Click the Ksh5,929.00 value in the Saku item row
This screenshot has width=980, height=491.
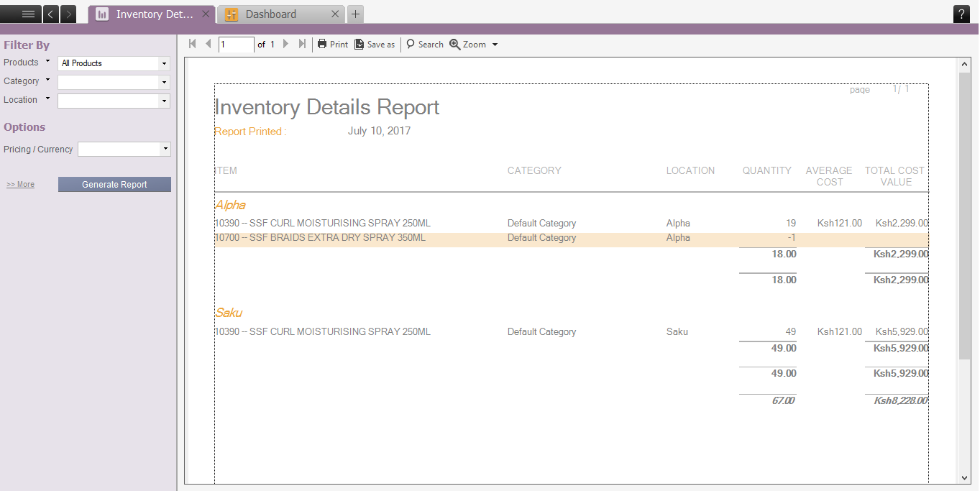(902, 332)
